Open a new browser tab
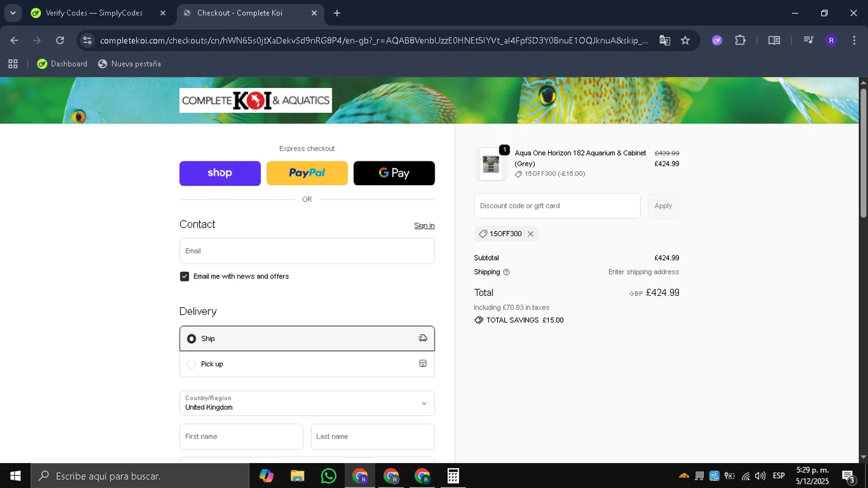 tap(337, 13)
